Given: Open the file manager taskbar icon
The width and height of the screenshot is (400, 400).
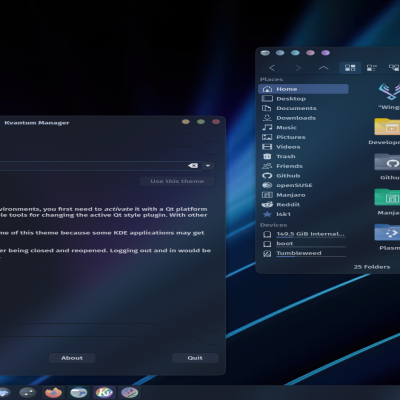Looking at the screenshot, I should [x=79, y=392].
